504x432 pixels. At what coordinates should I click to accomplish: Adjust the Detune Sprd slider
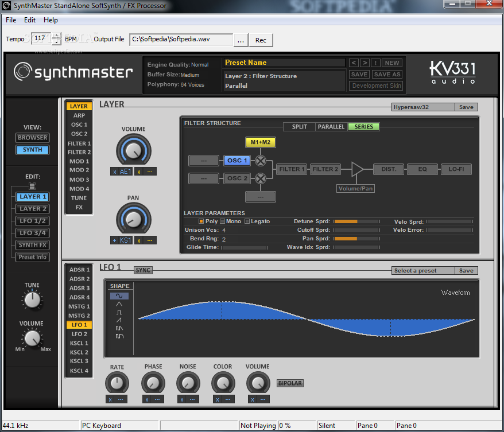356,221
